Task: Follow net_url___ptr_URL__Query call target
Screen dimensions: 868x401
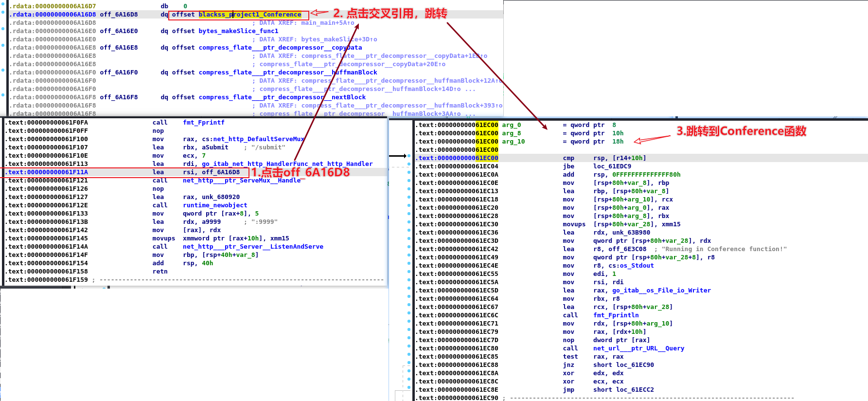Action: [638, 348]
